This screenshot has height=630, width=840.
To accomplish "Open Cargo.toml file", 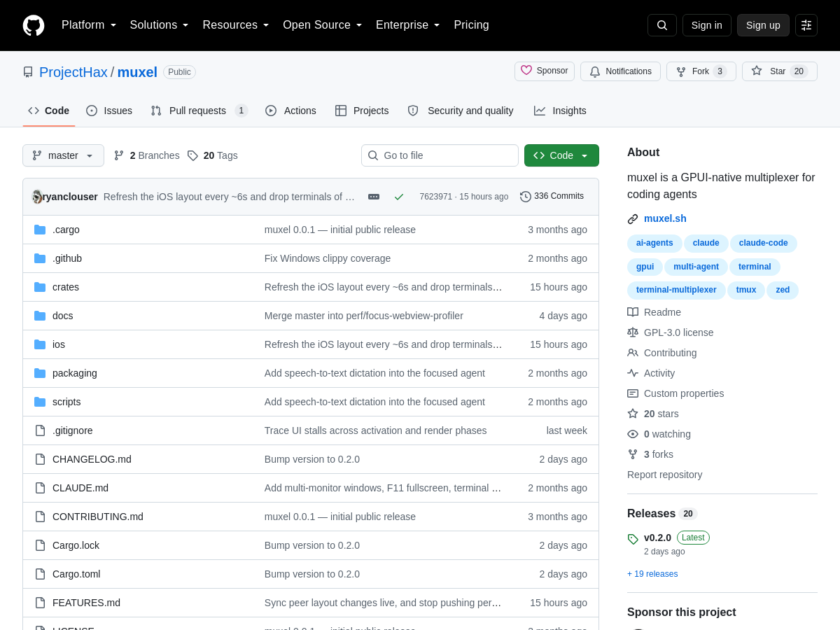I will pos(76,574).
